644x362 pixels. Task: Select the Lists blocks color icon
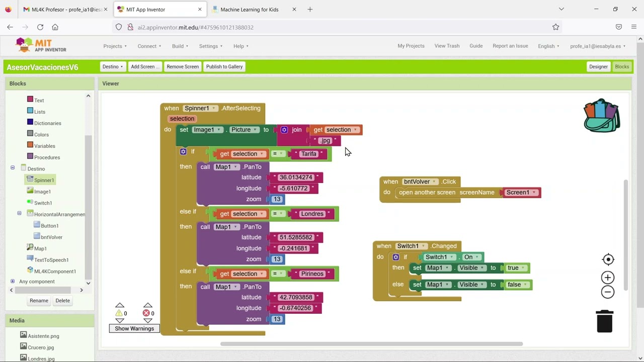(x=30, y=111)
